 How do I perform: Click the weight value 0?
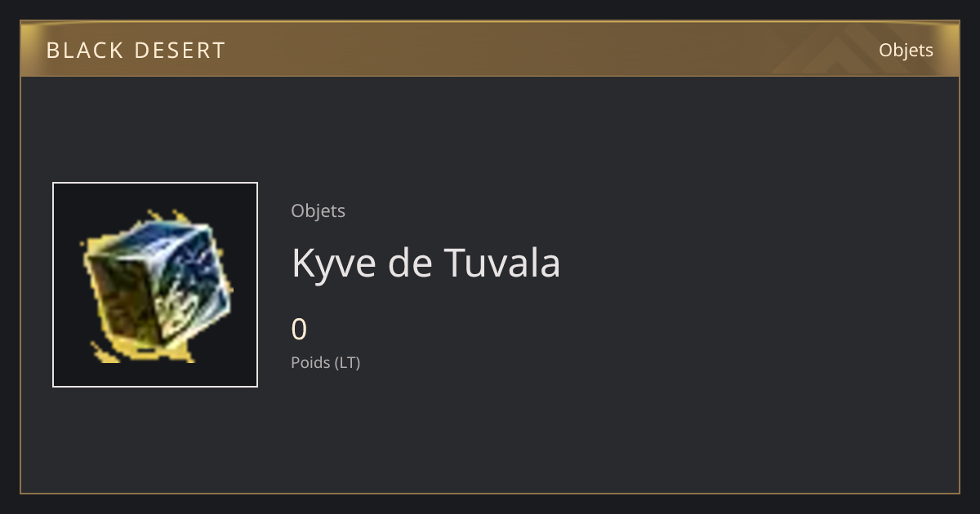(300, 330)
